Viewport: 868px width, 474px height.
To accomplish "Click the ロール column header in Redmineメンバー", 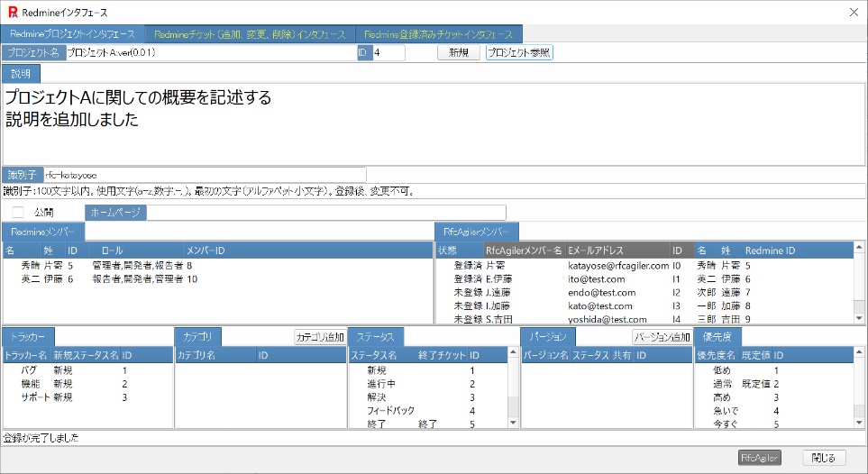I will click(x=135, y=251).
